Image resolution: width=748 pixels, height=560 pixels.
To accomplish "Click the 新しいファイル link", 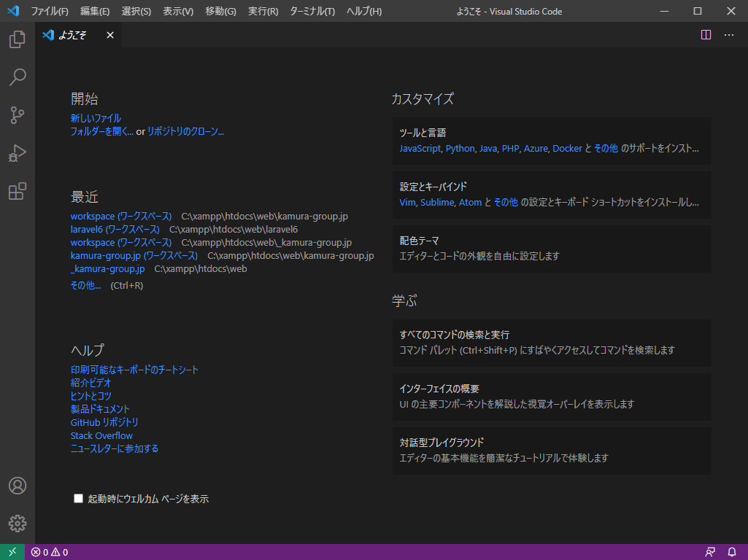I will (96, 118).
